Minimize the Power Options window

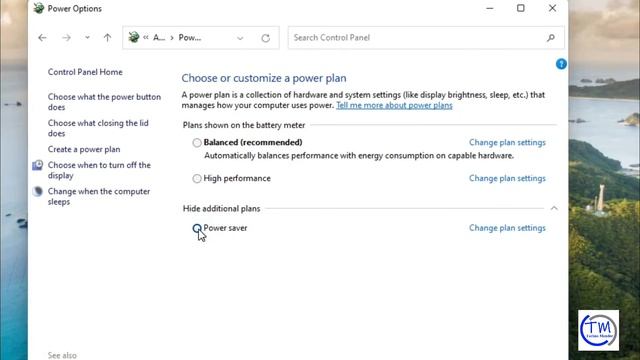point(490,8)
